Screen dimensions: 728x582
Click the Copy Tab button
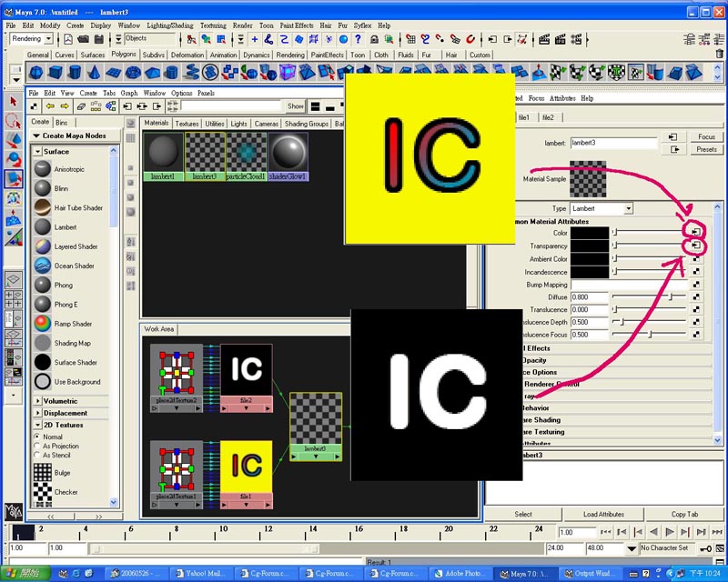[685, 514]
